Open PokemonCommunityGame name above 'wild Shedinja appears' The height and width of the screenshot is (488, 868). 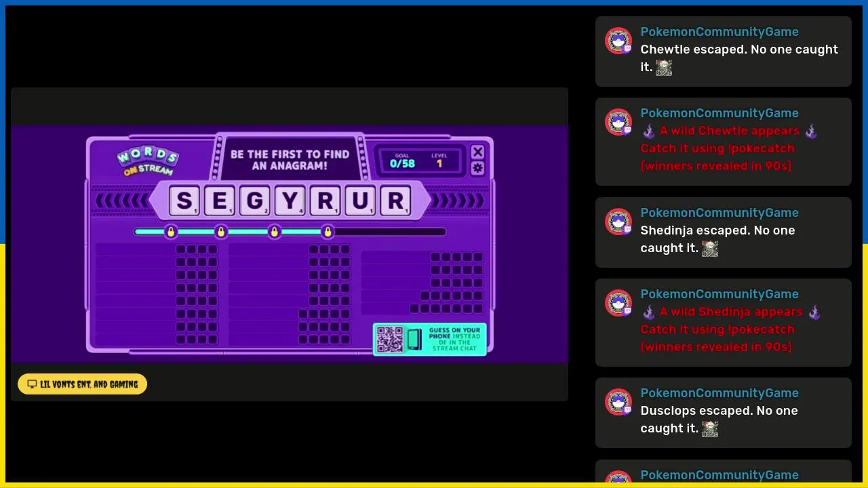[x=719, y=294]
